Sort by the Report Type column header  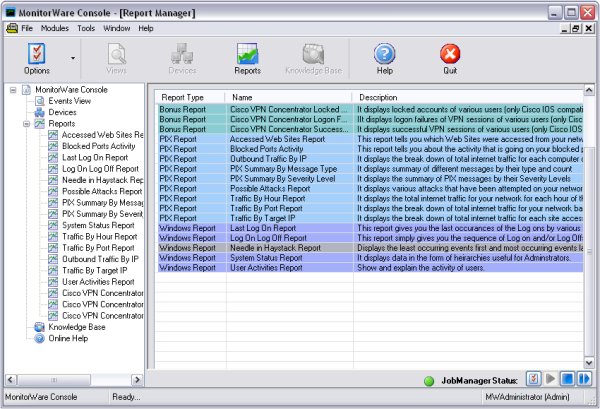[x=190, y=98]
